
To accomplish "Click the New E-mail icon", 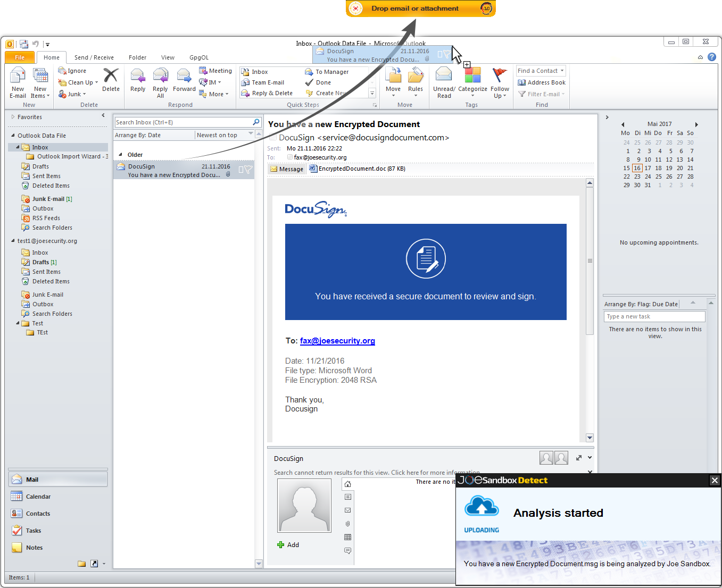I will click(18, 75).
